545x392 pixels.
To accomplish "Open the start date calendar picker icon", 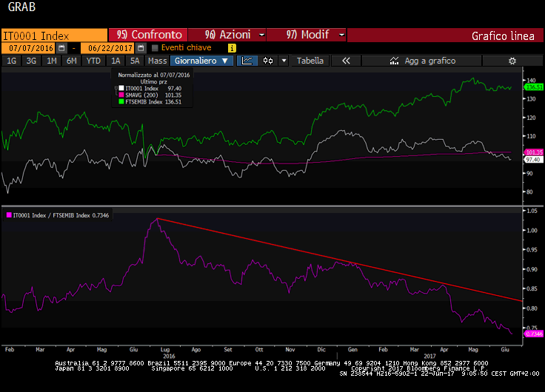I will [x=61, y=48].
